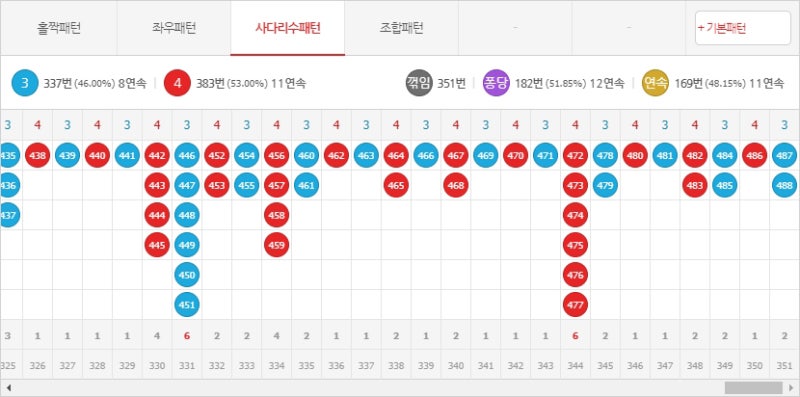The width and height of the screenshot is (800, 397).
Task: Click the + 기본패턴 button
Action: click(x=743, y=28)
